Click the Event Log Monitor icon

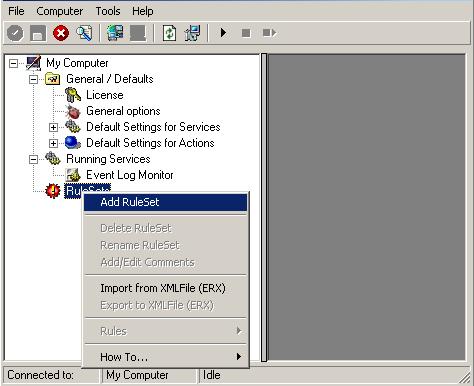click(x=73, y=175)
